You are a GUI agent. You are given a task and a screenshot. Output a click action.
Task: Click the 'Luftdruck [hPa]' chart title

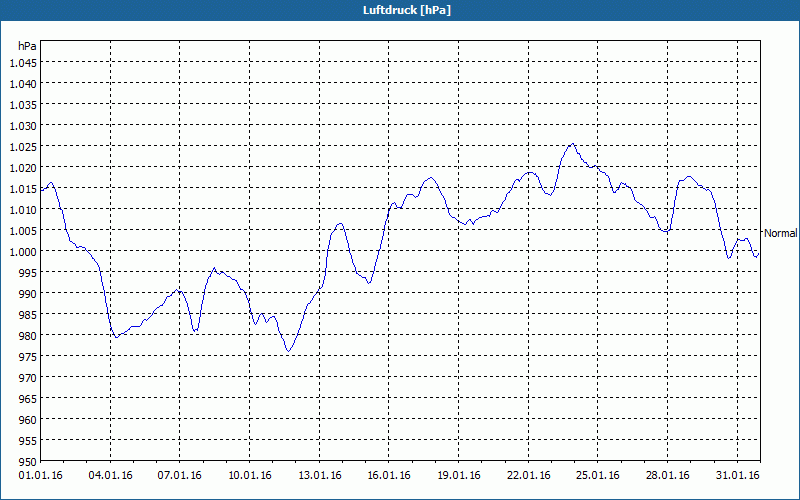click(x=407, y=10)
